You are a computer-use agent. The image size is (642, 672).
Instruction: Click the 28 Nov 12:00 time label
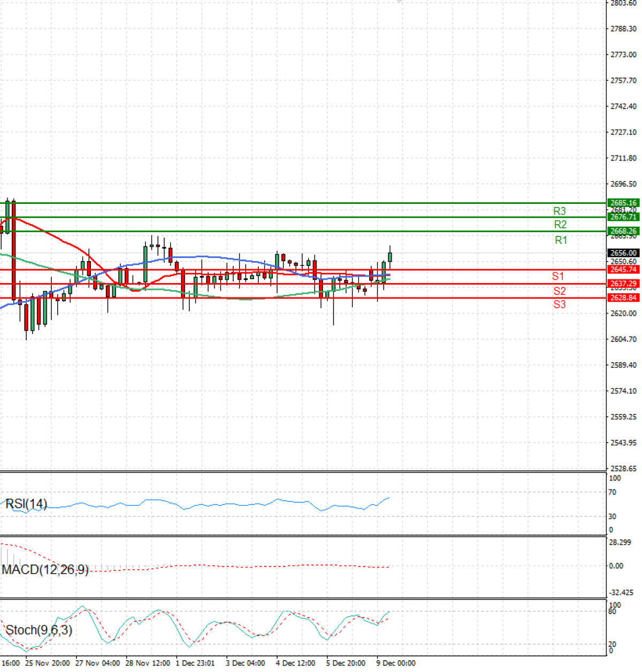coord(148,663)
